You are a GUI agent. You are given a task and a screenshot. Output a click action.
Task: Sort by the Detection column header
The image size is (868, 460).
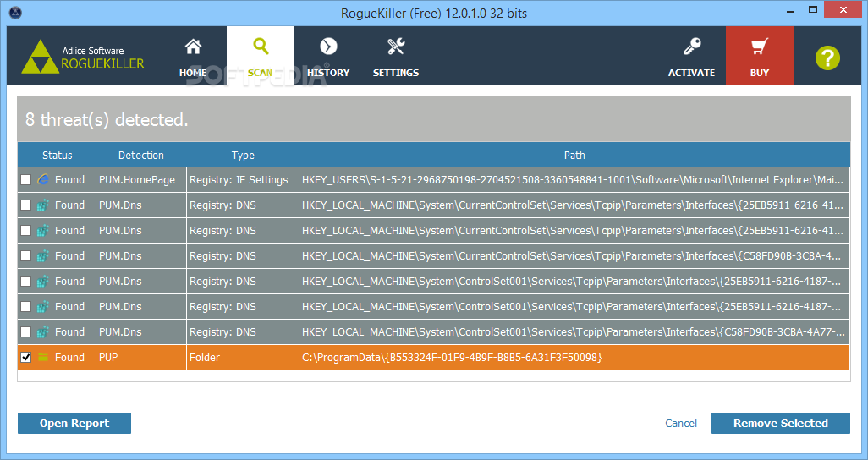[x=141, y=155]
